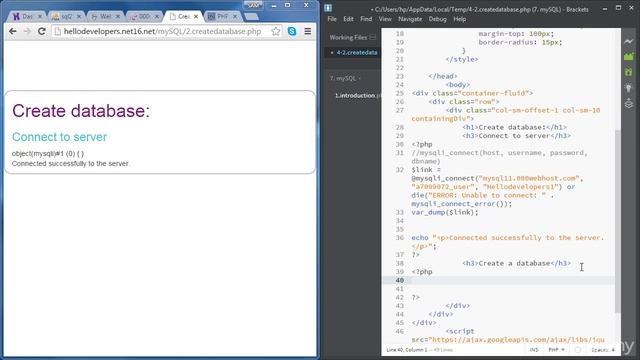Reload the createdatabase.php page
The height and width of the screenshot is (360, 640).
tap(42, 31)
